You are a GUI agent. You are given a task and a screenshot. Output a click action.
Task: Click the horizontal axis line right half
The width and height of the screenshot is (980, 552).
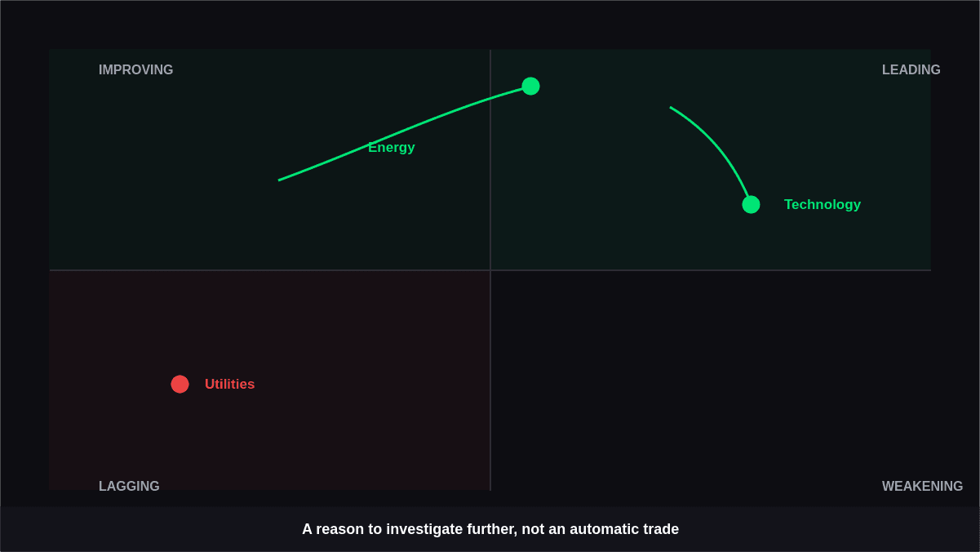pos(710,269)
